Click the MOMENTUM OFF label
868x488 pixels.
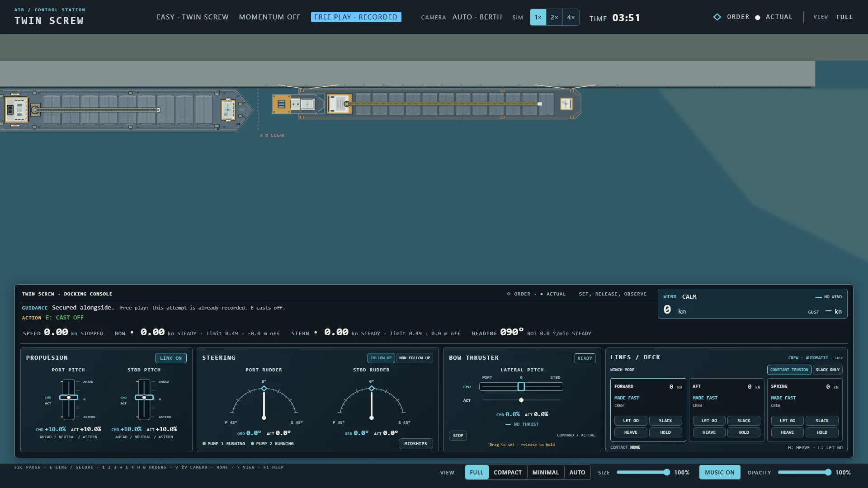point(269,17)
